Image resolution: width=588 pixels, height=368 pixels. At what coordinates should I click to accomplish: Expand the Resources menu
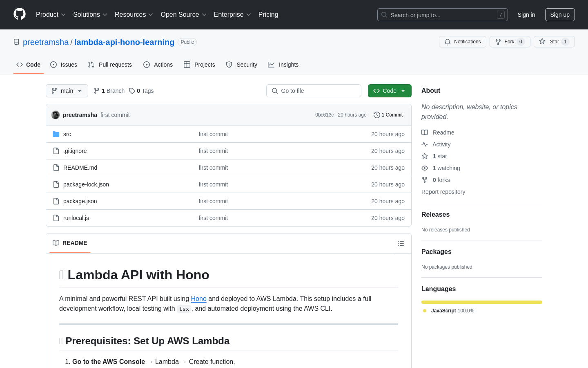pyautogui.click(x=134, y=14)
